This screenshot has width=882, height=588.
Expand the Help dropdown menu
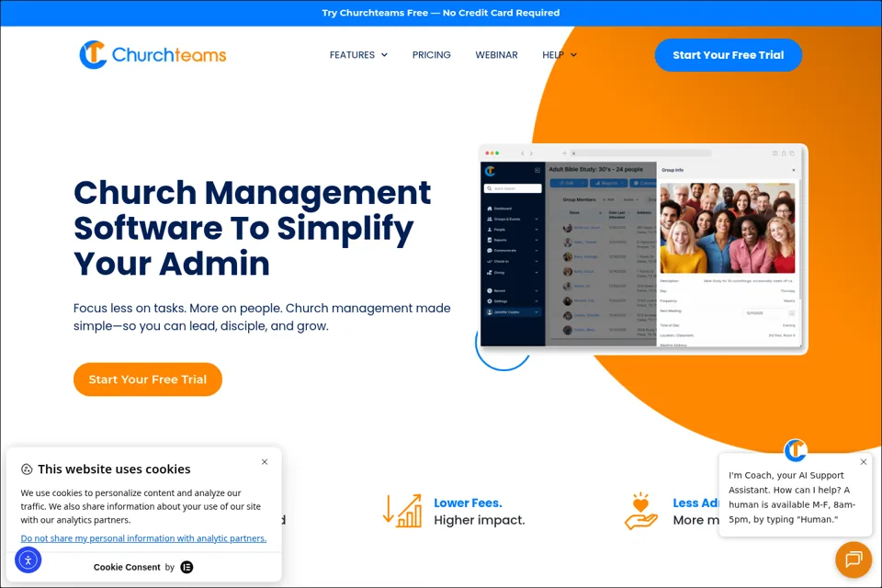click(560, 54)
